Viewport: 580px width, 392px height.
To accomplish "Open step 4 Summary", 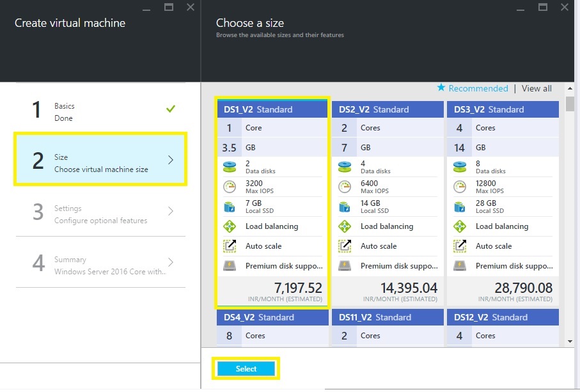I will [x=100, y=262].
